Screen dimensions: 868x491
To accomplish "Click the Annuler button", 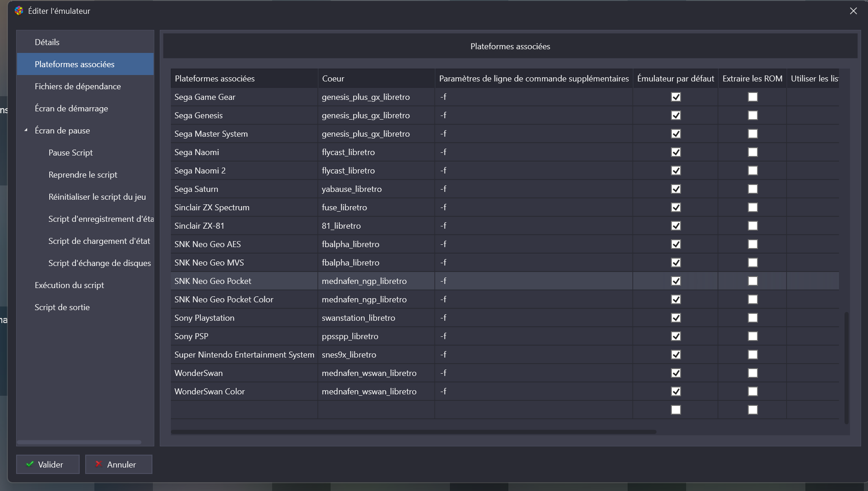I will [x=119, y=464].
